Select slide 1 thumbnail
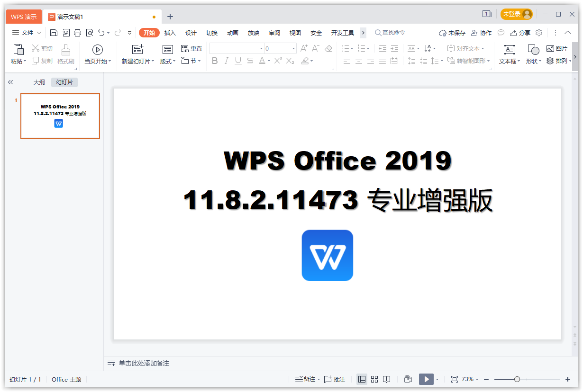The height and width of the screenshot is (392, 583). click(x=60, y=116)
